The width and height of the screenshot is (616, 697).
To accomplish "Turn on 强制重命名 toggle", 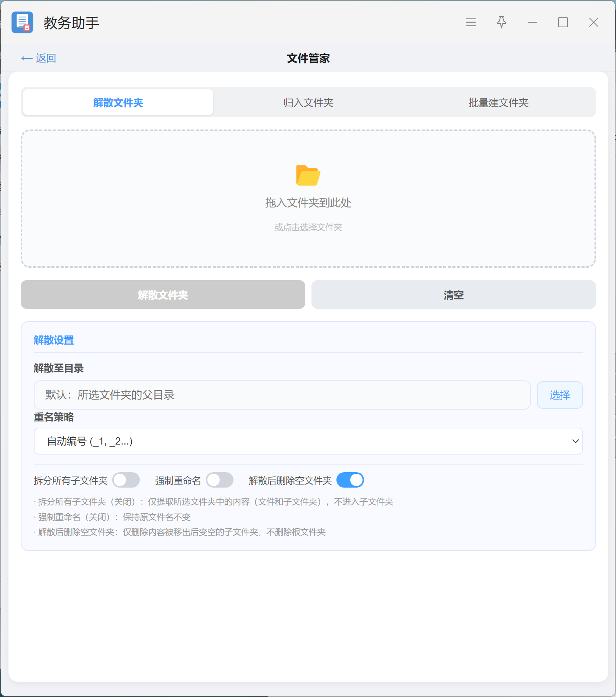I will tap(220, 480).
